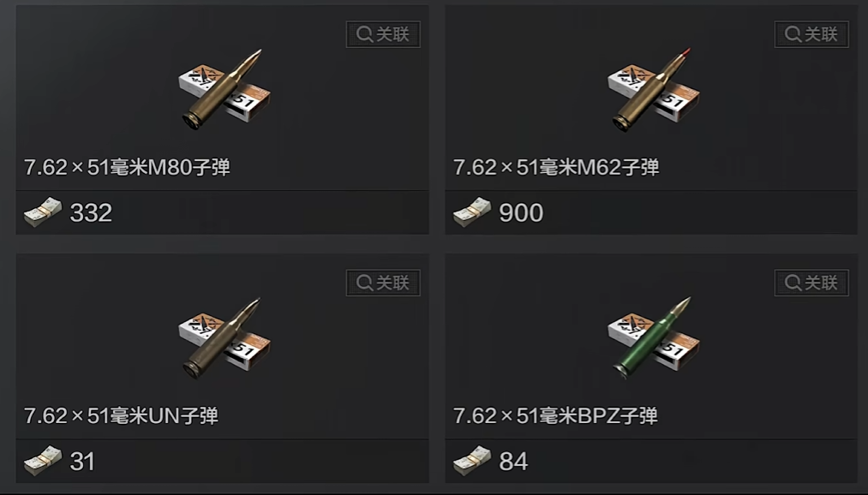Open 关联 search for M62 ammo
868x495 pixels.
(x=811, y=34)
